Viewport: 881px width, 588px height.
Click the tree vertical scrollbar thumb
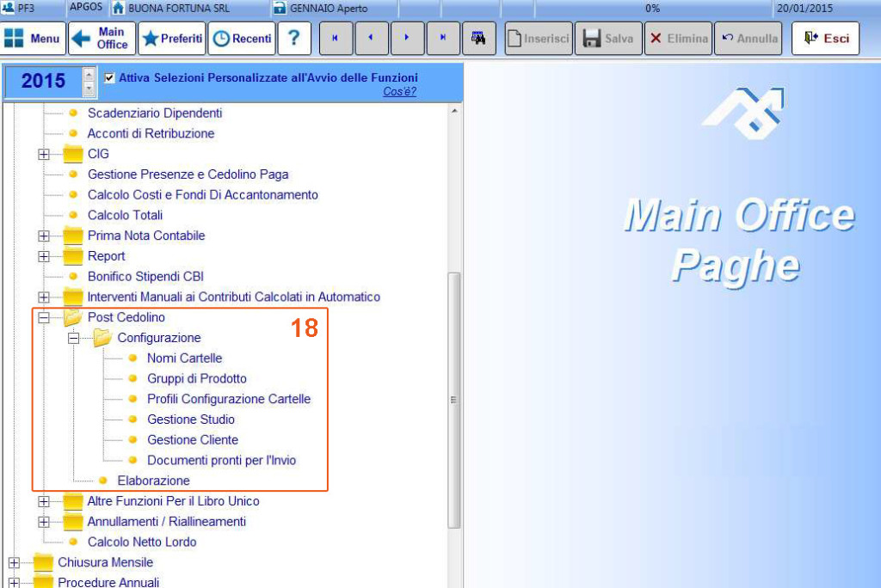coord(454,400)
